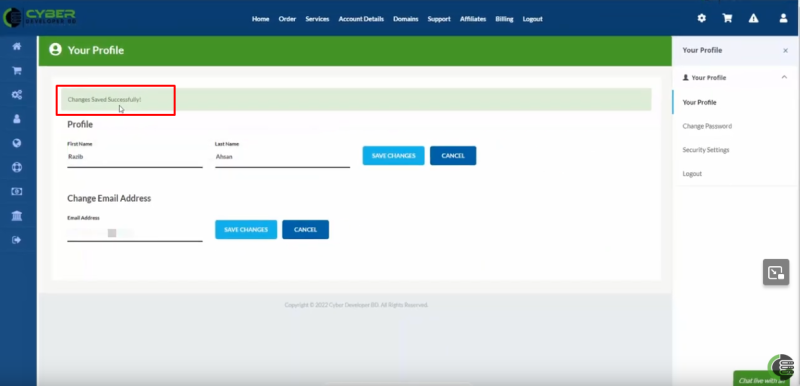Open Account Details in top navigation
This screenshot has width=800, height=386.
point(361,19)
